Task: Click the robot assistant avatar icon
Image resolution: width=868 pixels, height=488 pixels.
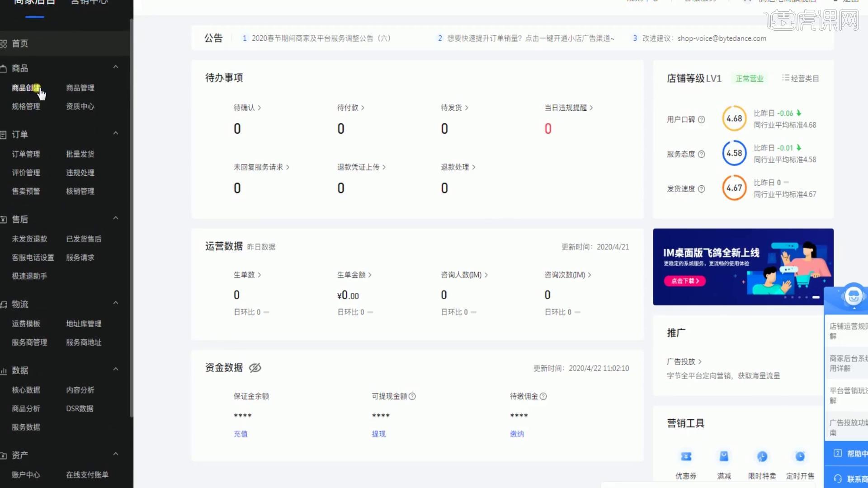Action: click(854, 296)
